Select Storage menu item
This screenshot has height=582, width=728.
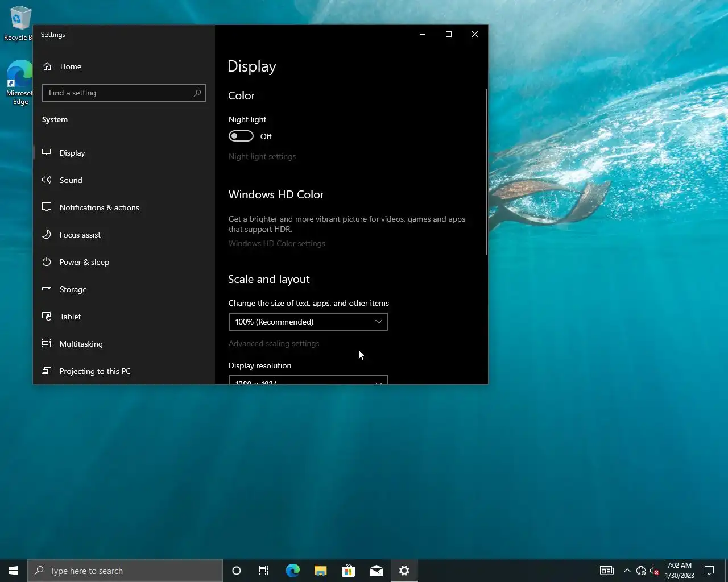tap(123, 289)
